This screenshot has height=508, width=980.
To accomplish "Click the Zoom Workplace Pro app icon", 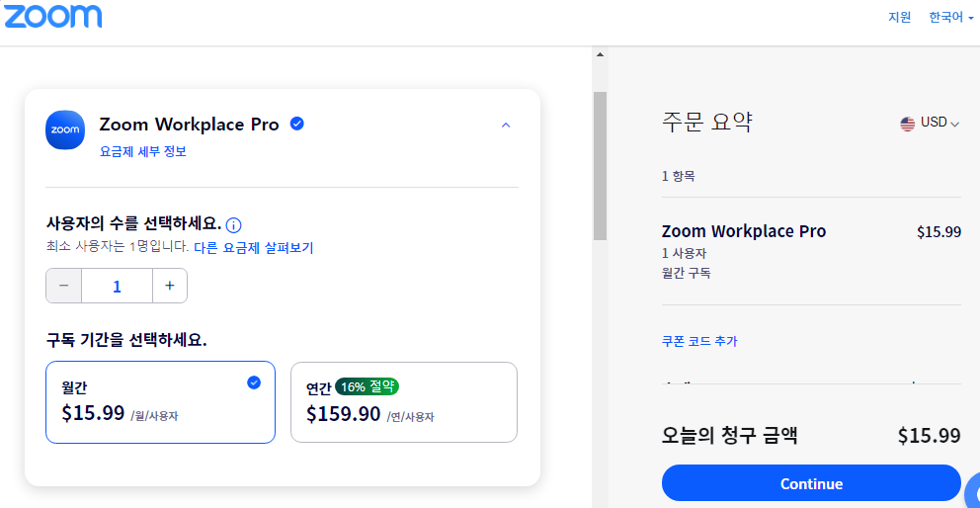I will [x=65, y=129].
